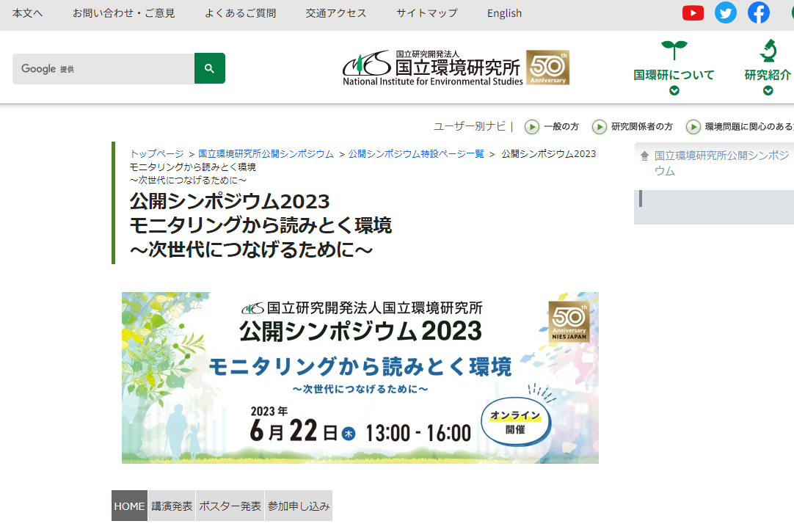
Task: Open the Twitter social icon
Action: tap(726, 12)
